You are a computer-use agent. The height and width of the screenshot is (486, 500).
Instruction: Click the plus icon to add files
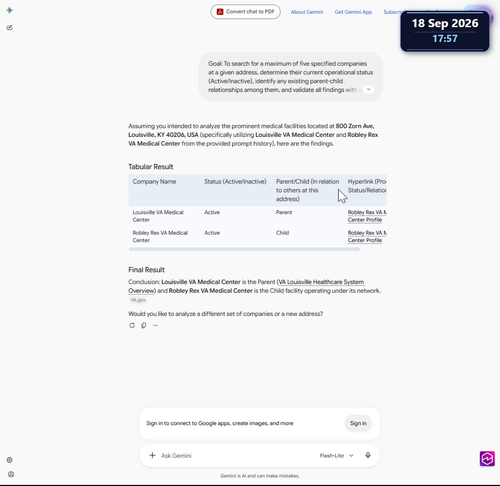click(152, 455)
